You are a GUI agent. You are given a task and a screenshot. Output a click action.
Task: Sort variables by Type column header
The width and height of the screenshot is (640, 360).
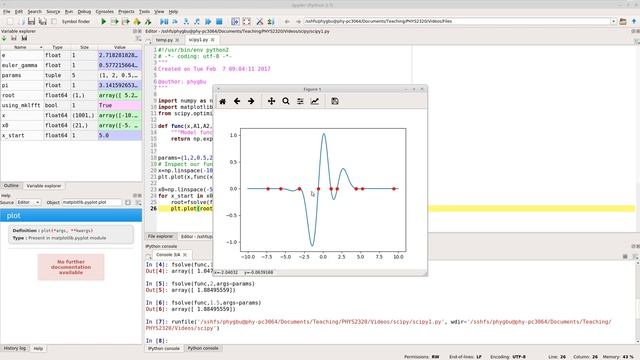tap(57, 47)
